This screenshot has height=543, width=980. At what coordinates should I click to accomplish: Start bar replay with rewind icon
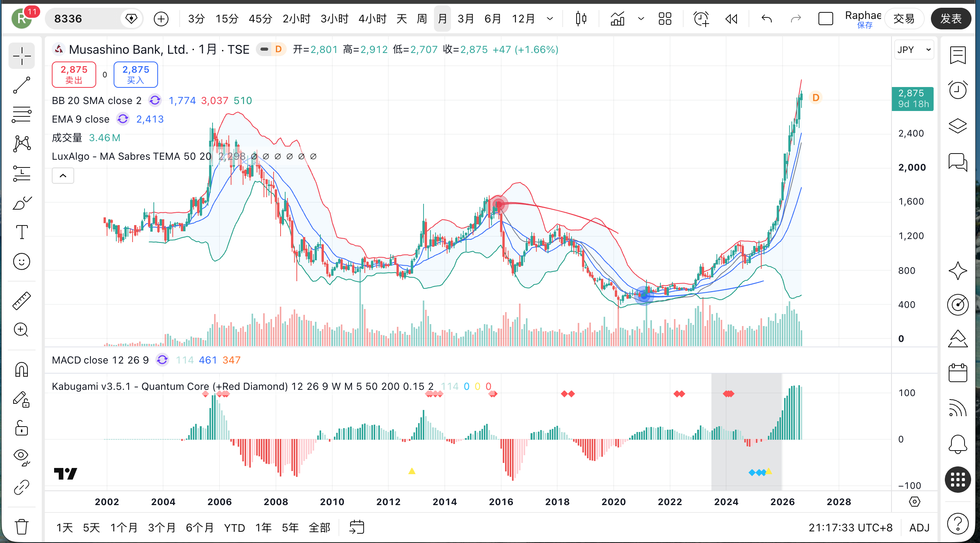click(x=731, y=19)
